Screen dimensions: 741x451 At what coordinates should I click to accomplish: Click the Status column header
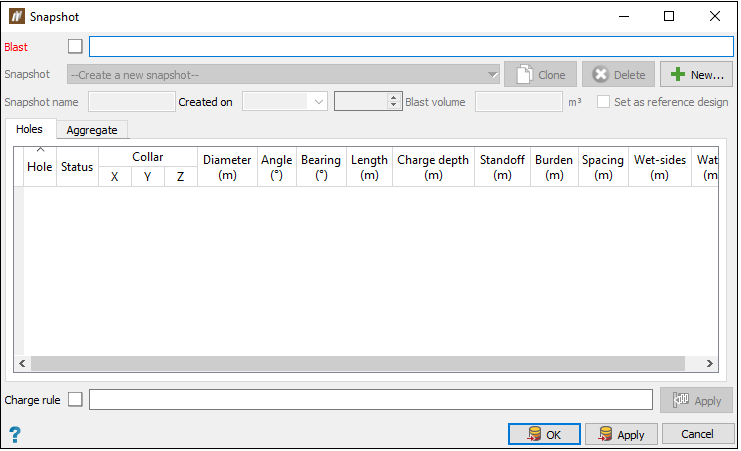point(77,166)
